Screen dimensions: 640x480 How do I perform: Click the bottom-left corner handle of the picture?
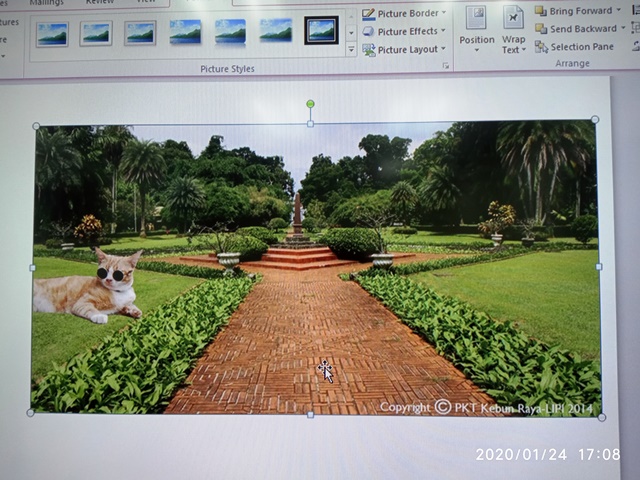click(30, 413)
